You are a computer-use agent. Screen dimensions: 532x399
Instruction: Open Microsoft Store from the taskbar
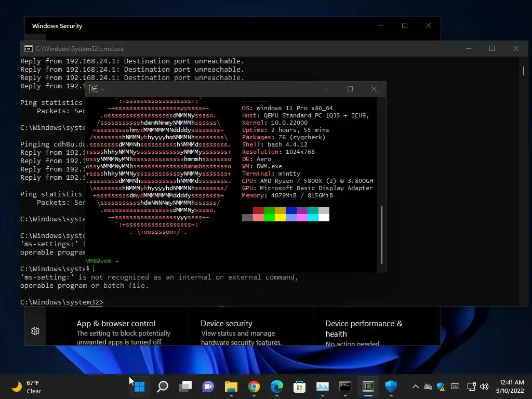(x=299, y=386)
